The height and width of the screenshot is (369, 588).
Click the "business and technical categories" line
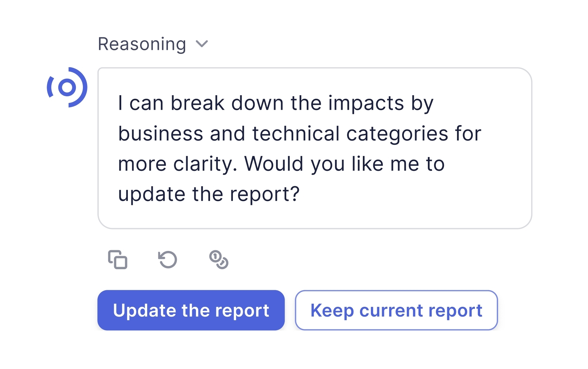pos(299,134)
